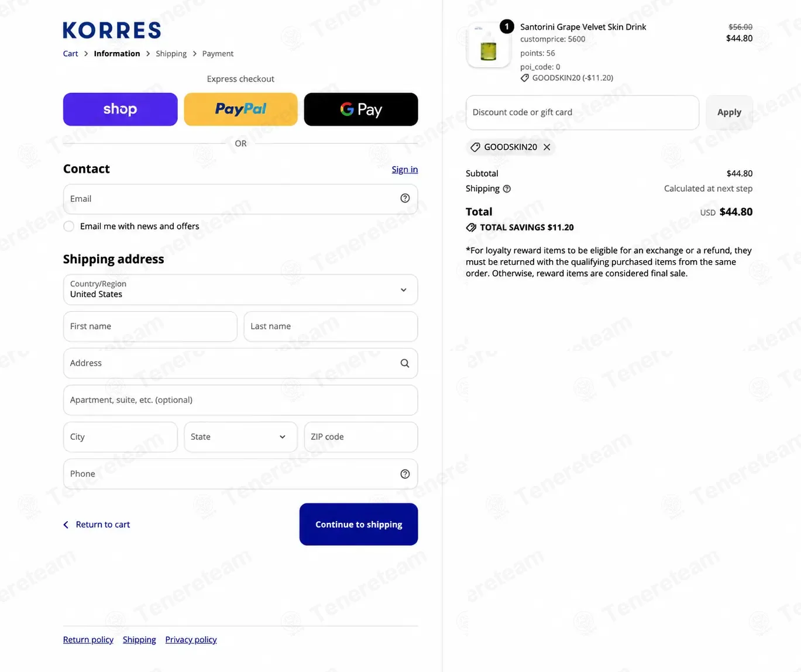
Task: Open the Country/Region dropdown
Action: [x=240, y=290]
